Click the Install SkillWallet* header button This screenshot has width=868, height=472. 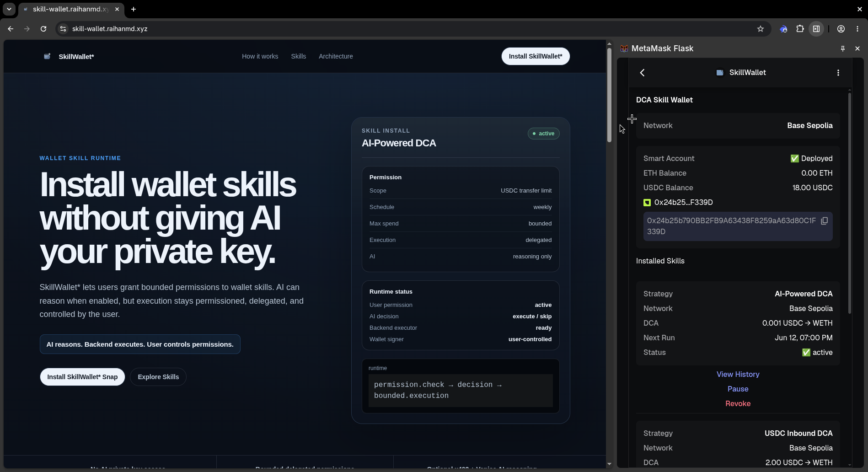(536, 56)
